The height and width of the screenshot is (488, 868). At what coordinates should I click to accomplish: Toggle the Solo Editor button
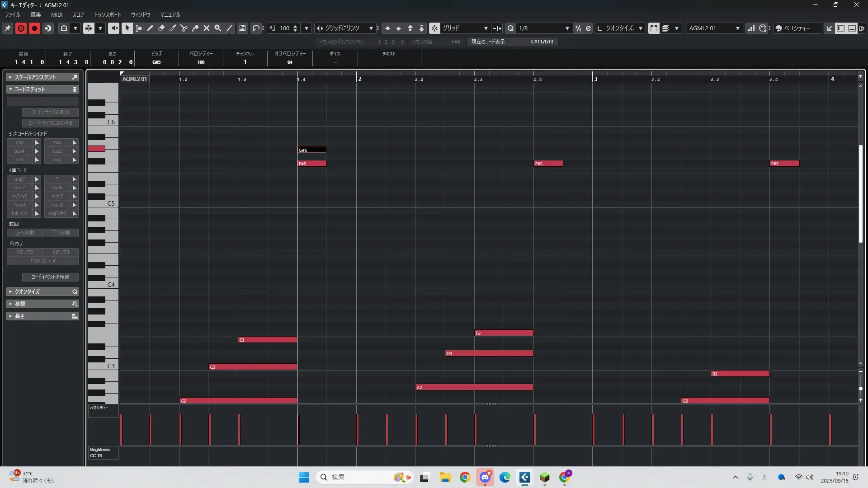tap(21, 28)
